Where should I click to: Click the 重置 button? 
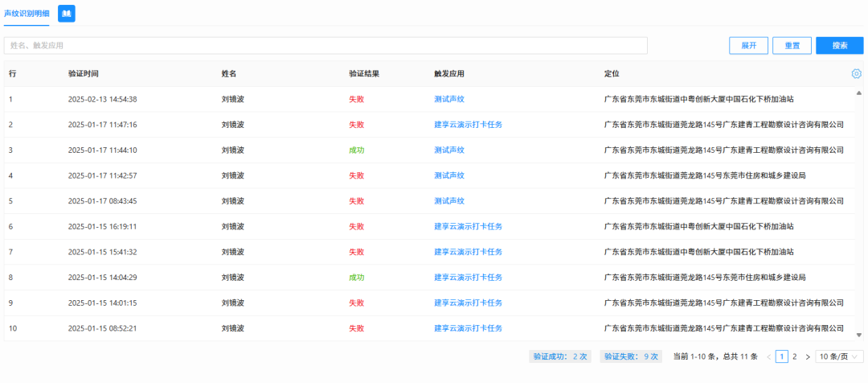click(x=792, y=46)
